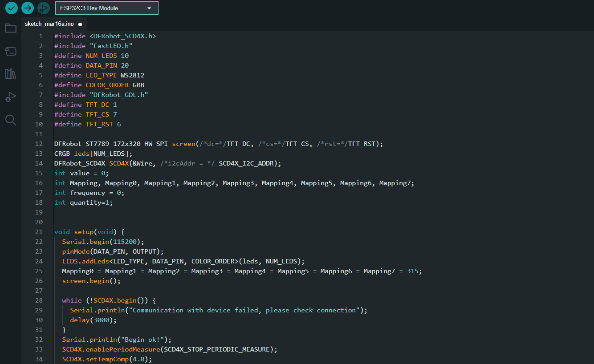
Task: Click the "int quantity=1;" line
Action: point(84,202)
